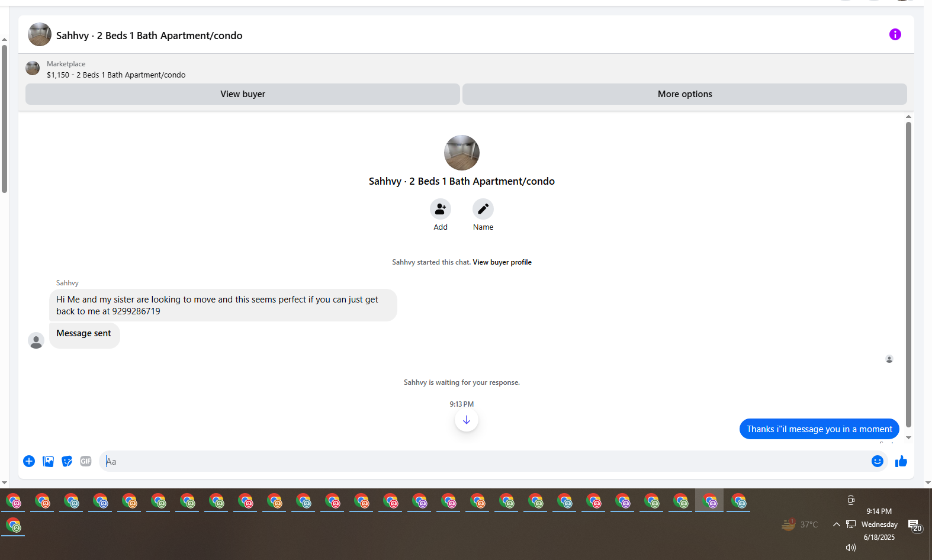Click the Marketplace listing thumbnail image
The width and height of the screenshot is (932, 560).
pyautogui.click(x=33, y=68)
